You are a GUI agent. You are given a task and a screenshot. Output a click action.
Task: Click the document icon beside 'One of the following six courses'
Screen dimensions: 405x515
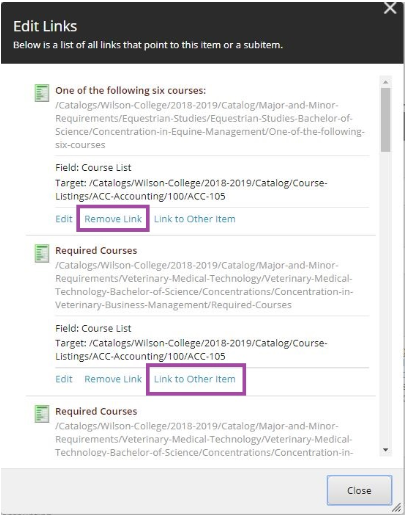click(42, 93)
